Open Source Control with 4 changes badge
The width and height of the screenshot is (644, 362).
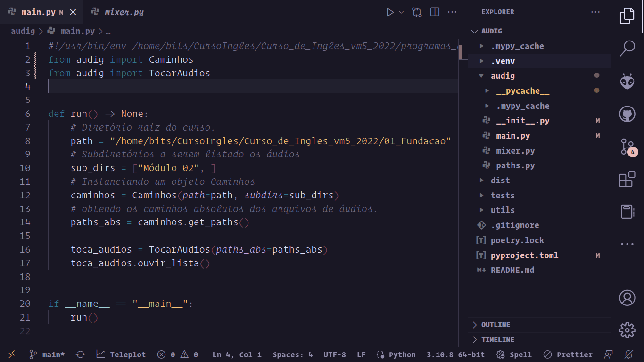click(628, 147)
